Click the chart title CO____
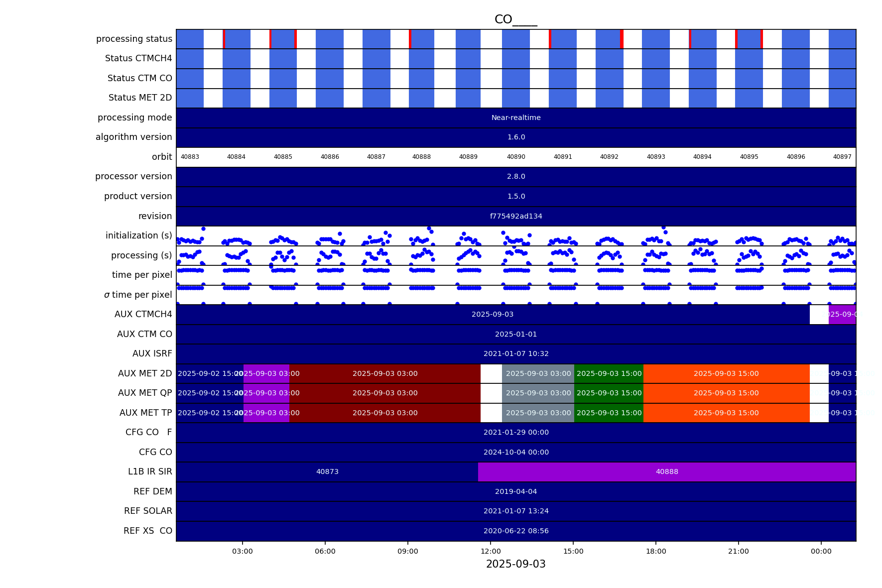The height and width of the screenshot is (588, 882). pos(515,19)
